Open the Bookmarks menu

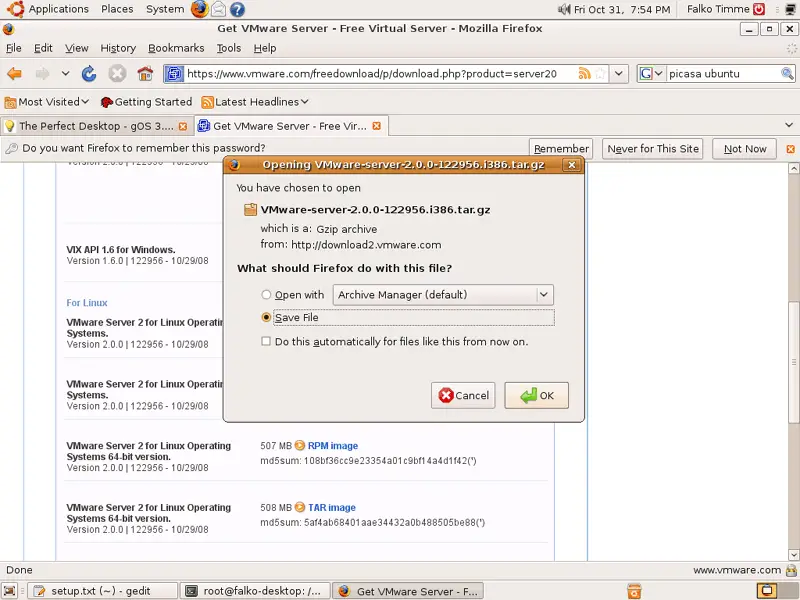click(176, 48)
